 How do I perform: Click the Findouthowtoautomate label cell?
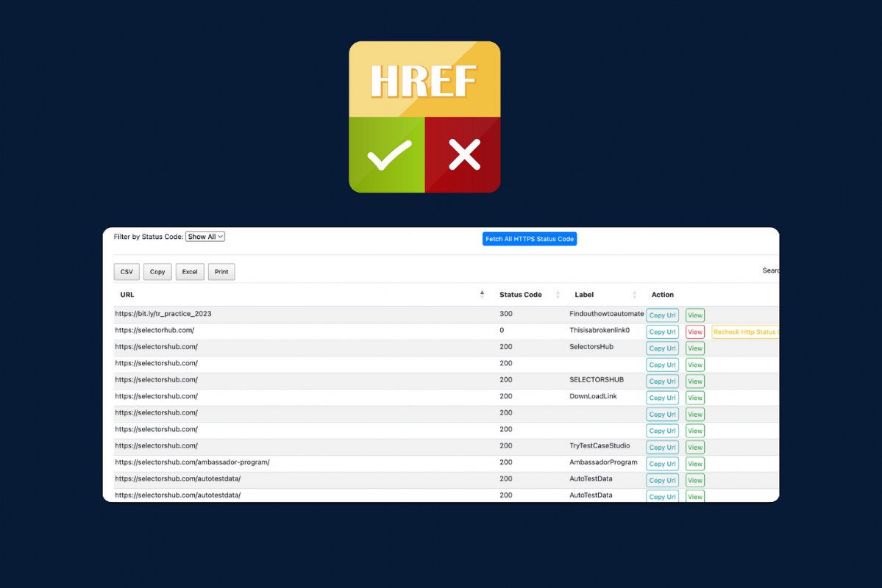pyautogui.click(x=606, y=314)
